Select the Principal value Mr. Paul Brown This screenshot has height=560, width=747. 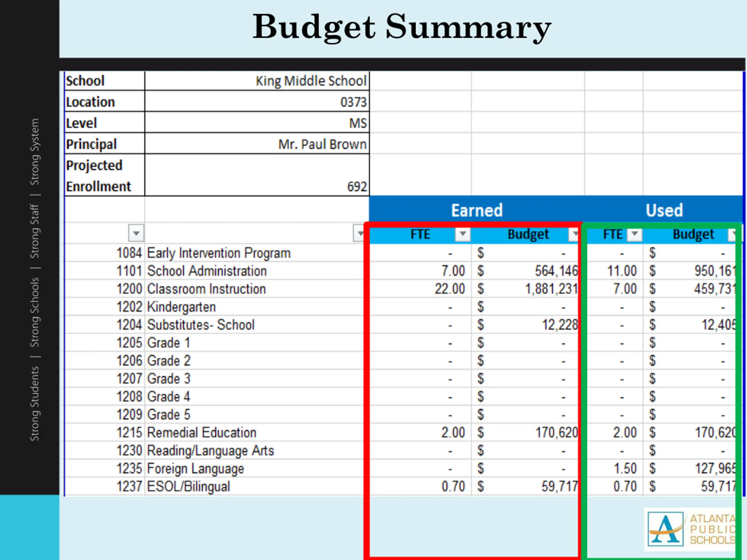coord(257,144)
